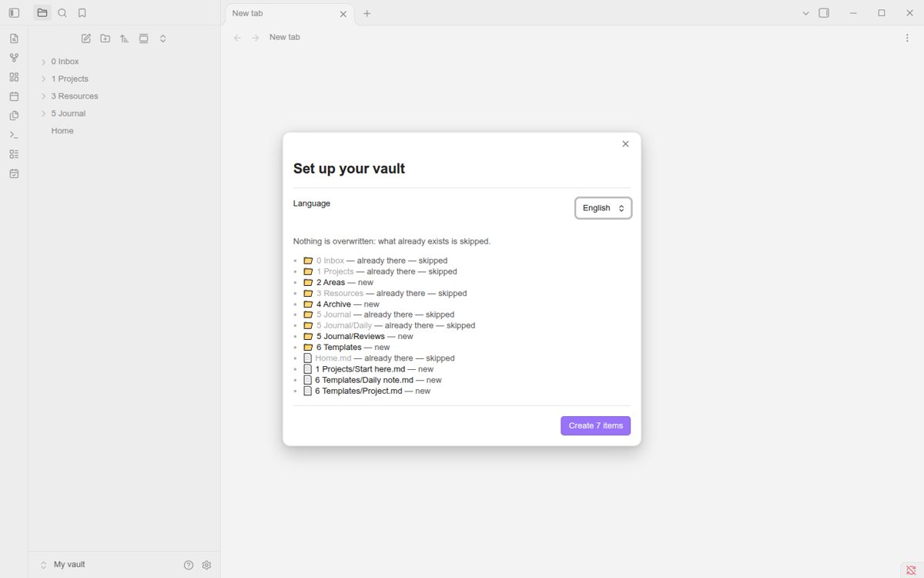
Task: Click the 5 Journal/Reviews list entry
Action: 350,337
